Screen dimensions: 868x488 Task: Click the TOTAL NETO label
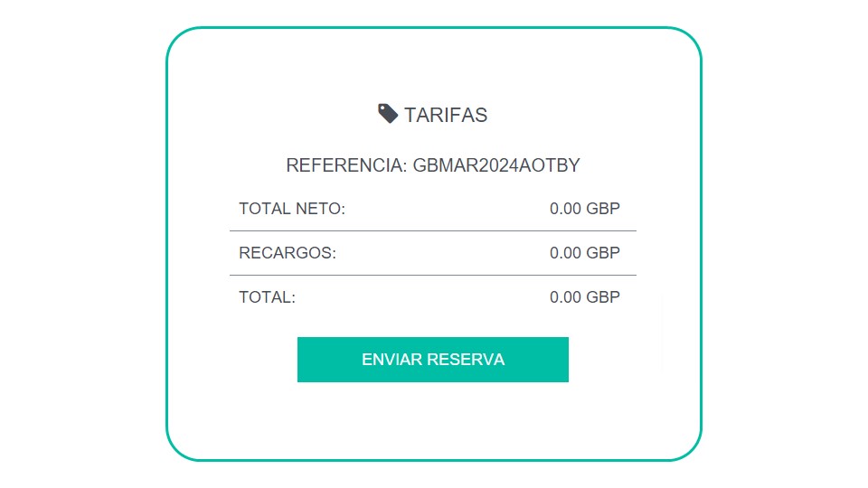292,209
